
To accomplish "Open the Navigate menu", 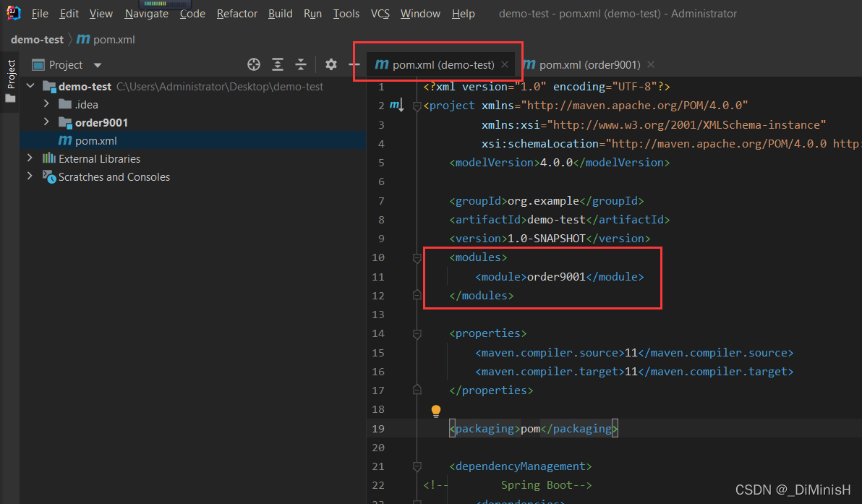I will tap(146, 14).
